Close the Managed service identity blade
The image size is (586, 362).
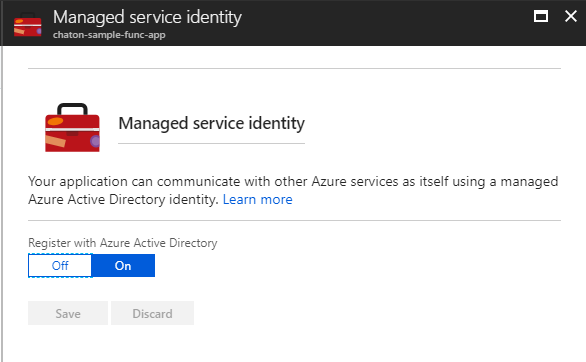click(571, 16)
